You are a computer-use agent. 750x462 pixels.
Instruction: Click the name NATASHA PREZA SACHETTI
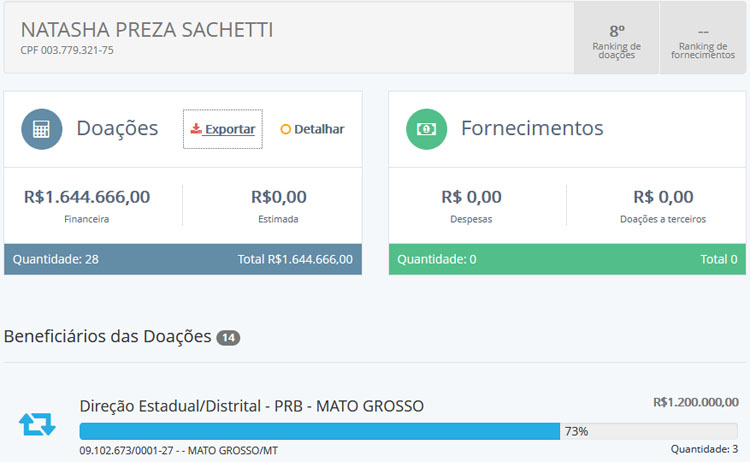146,29
